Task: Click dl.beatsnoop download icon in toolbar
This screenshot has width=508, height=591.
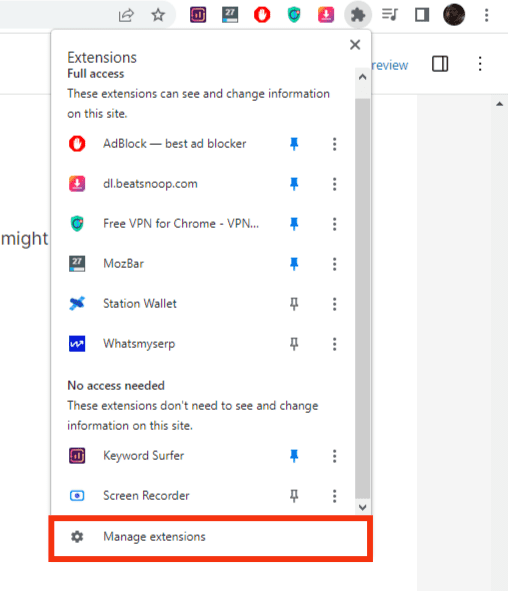Action: (326, 15)
